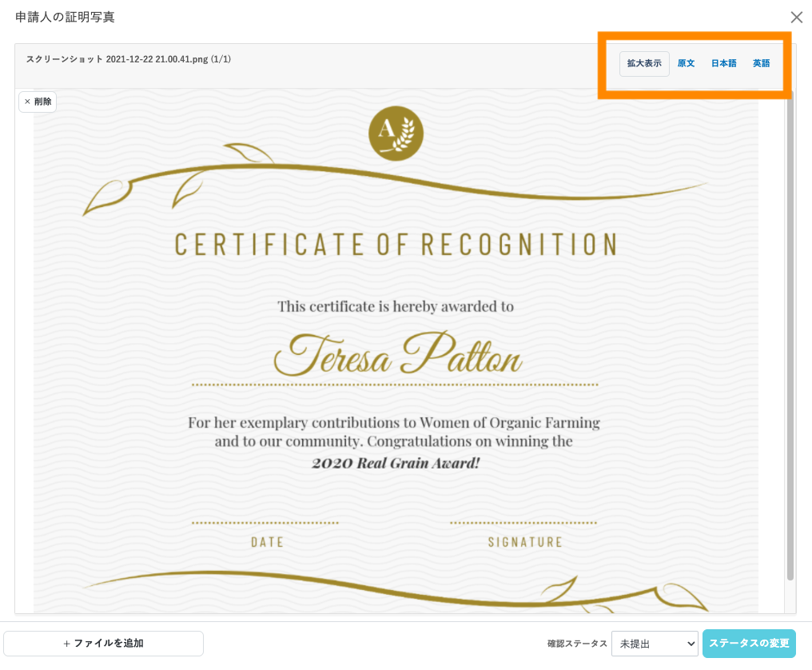
Task: Click the ステータスの変更 button
Action: 749,643
